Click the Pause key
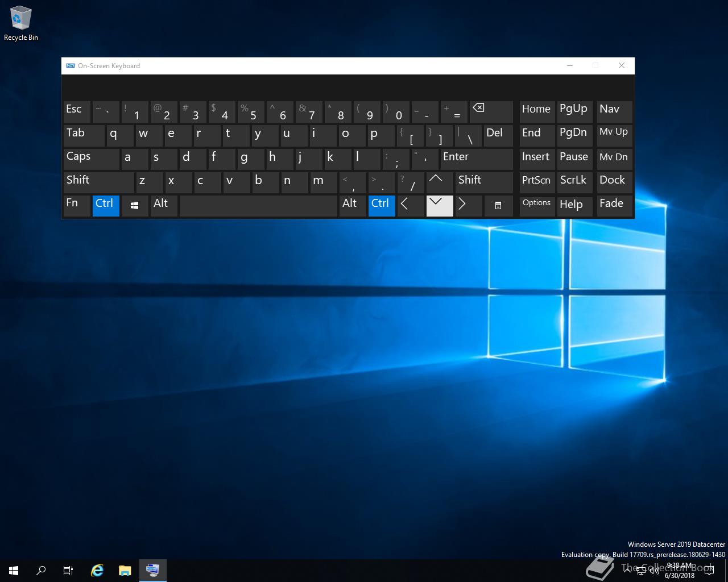The height and width of the screenshot is (582, 728). (575, 159)
